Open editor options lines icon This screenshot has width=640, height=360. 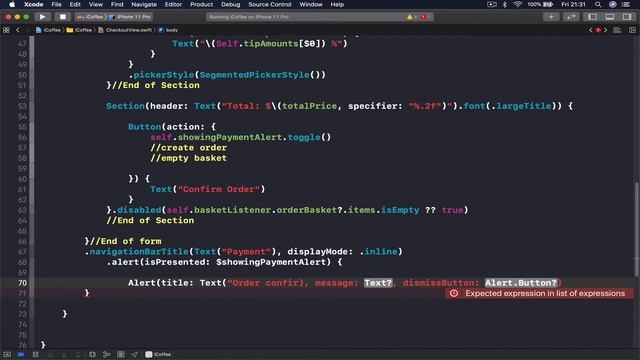point(617,30)
